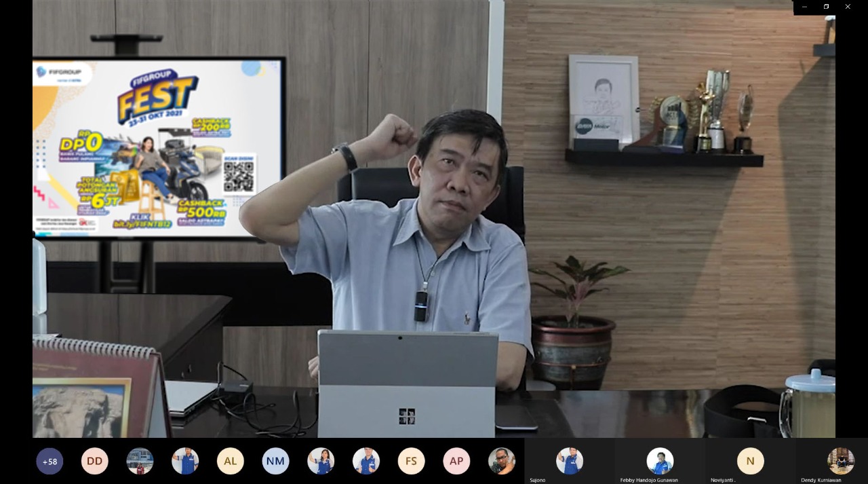
Task: Click Noviyanti's letter-N avatar
Action: [750, 461]
